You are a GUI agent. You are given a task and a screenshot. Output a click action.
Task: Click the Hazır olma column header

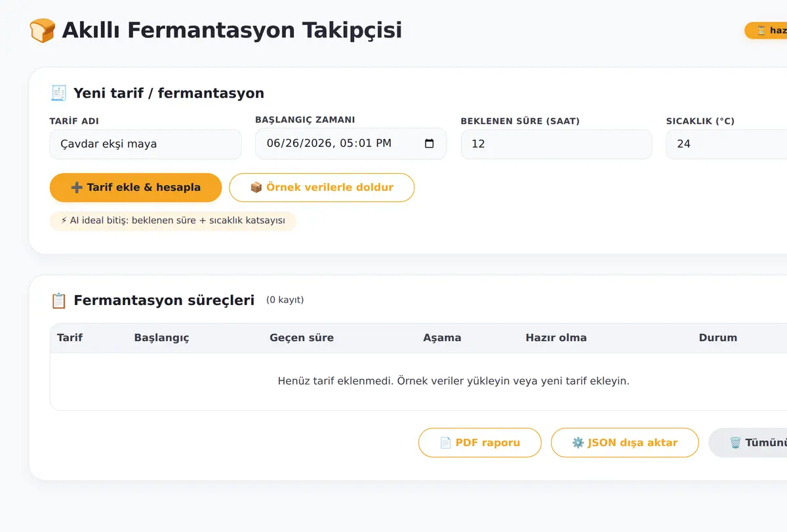coord(556,338)
